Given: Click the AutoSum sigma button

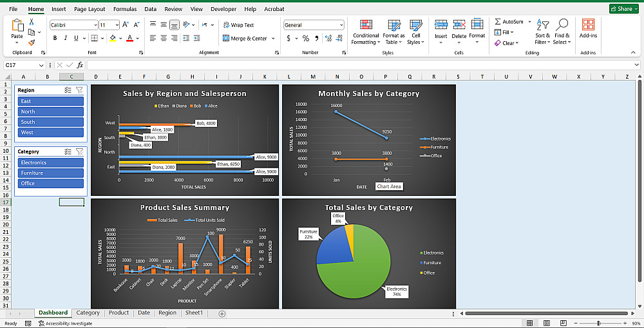Looking at the screenshot, I should click(509, 21).
